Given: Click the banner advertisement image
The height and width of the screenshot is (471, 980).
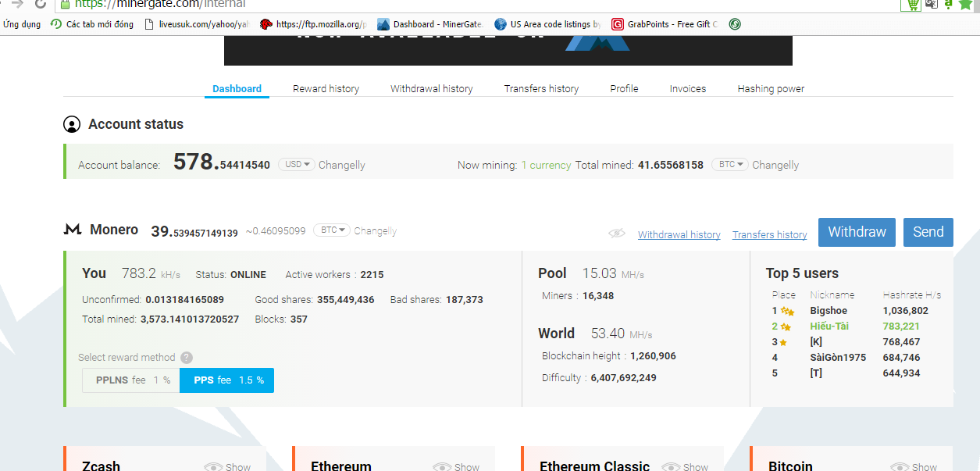Looking at the screenshot, I should coord(508,52).
